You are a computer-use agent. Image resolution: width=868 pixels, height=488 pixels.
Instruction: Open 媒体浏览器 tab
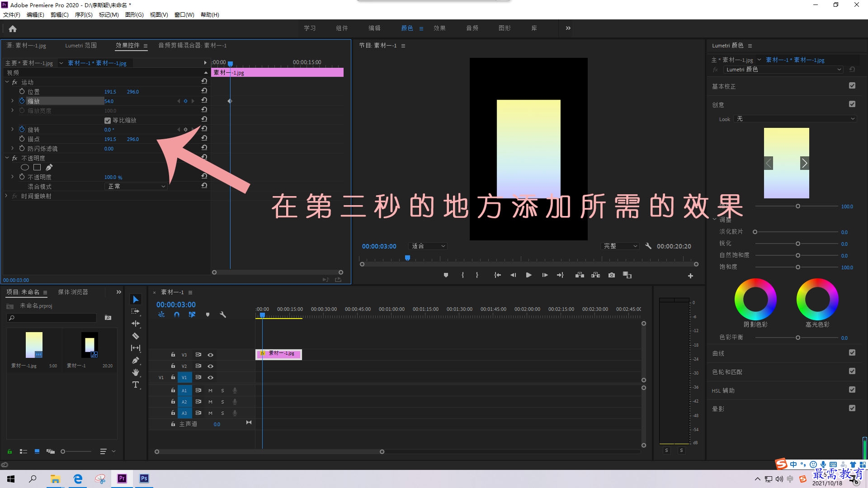pos(73,292)
